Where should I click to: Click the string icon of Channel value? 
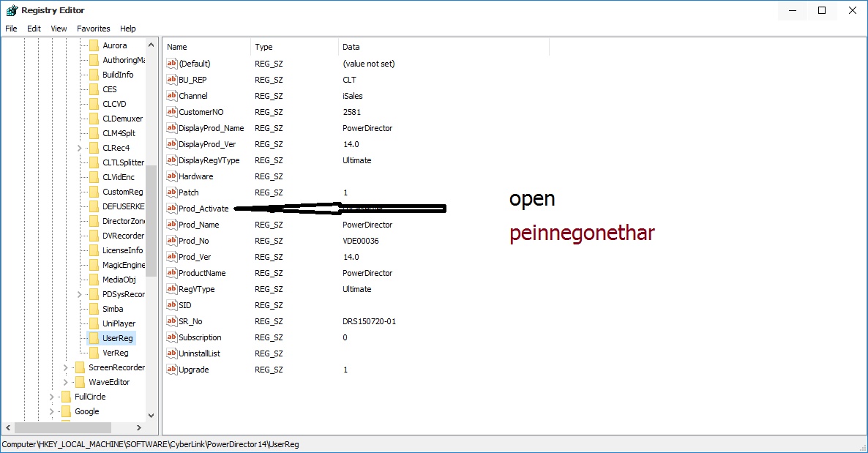click(171, 96)
